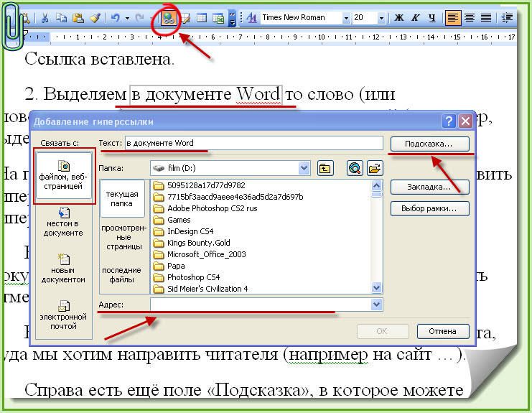Select the 'Kings Bounty.Gold' folder
The height and width of the screenshot is (413, 532).
click(x=192, y=243)
